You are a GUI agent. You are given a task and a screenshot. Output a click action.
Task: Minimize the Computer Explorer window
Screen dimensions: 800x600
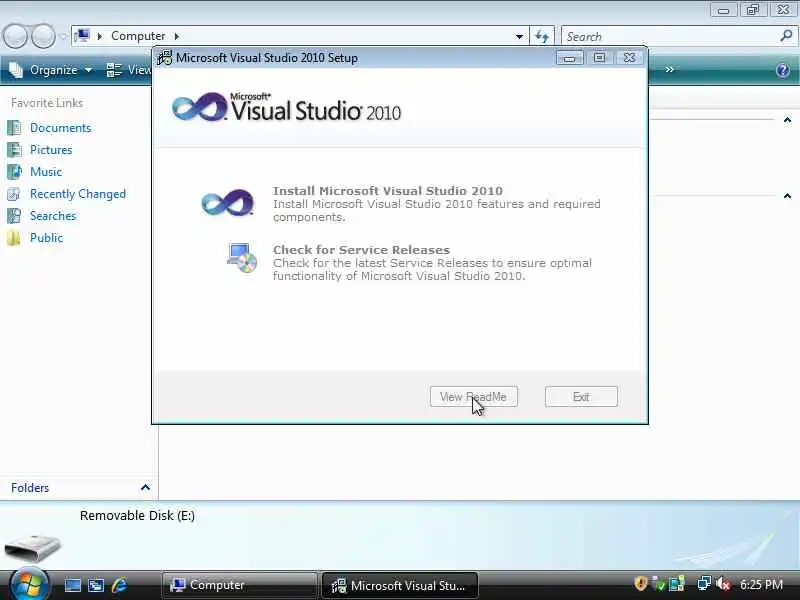click(x=723, y=10)
